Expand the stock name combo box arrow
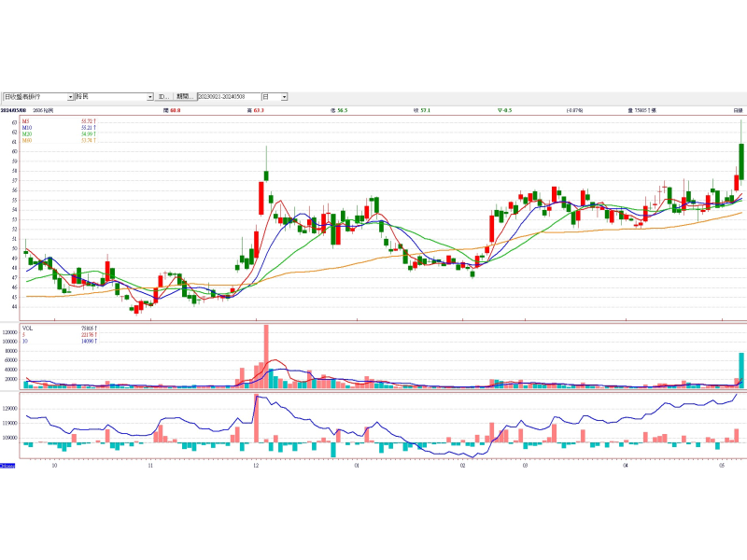Screen dimensions: 747x560 point(149,96)
